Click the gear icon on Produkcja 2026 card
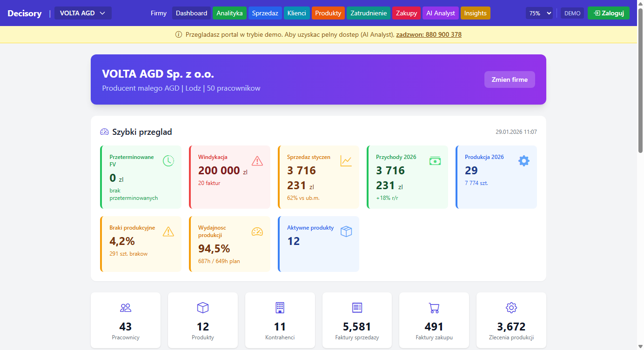The image size is (644, 350). 524,161
